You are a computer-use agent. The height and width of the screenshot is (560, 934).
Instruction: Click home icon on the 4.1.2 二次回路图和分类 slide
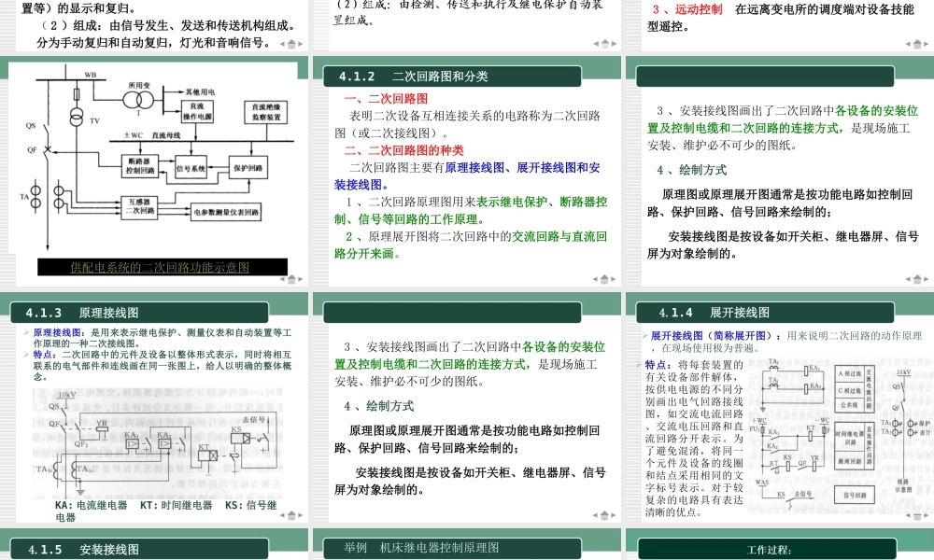[x=604, y=279]
